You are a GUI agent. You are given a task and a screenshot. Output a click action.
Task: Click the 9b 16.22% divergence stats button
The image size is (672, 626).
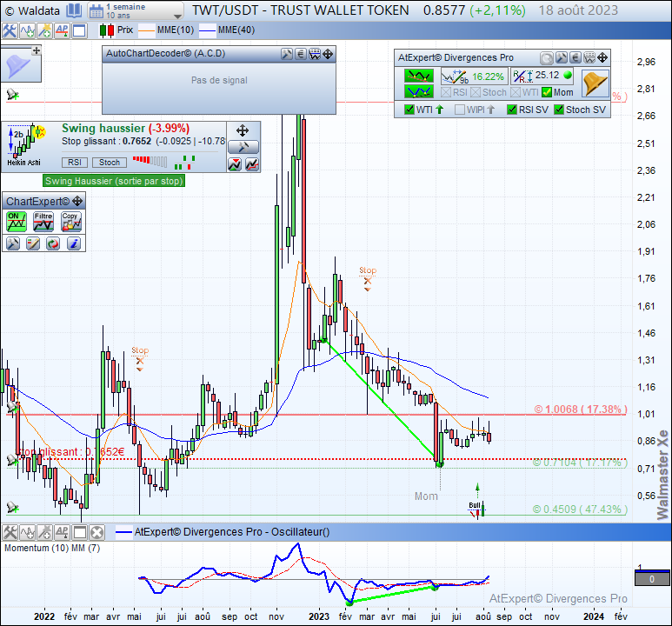tap(474, 77)
